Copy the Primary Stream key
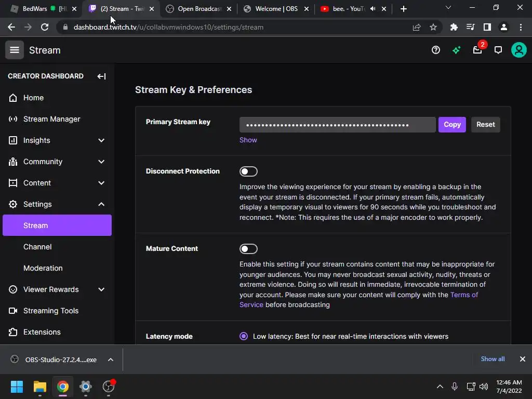Viewport: 532px width, 399px height. (452, 125)
